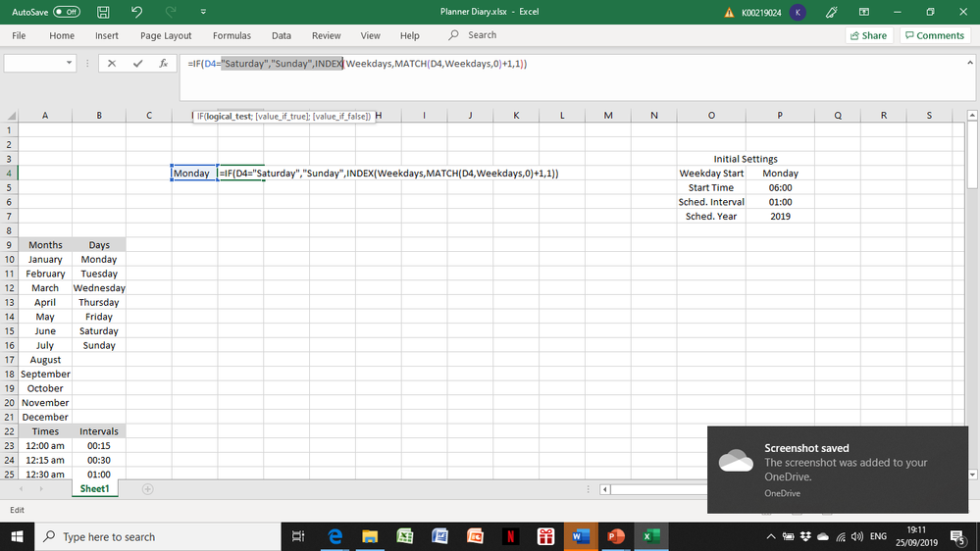The image size is (980, 551).
Task: Launch Microsoft Edge from taskbar
Action: [x=335, y=536]
